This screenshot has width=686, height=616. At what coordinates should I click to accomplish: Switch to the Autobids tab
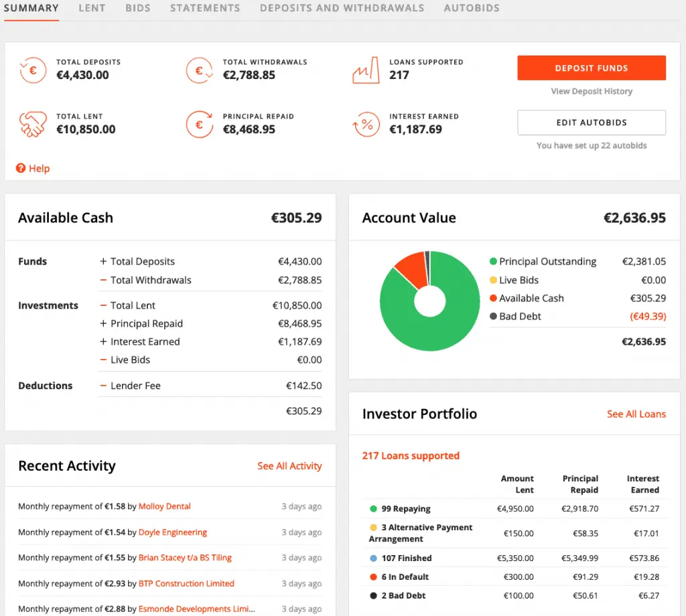point(471,8)
